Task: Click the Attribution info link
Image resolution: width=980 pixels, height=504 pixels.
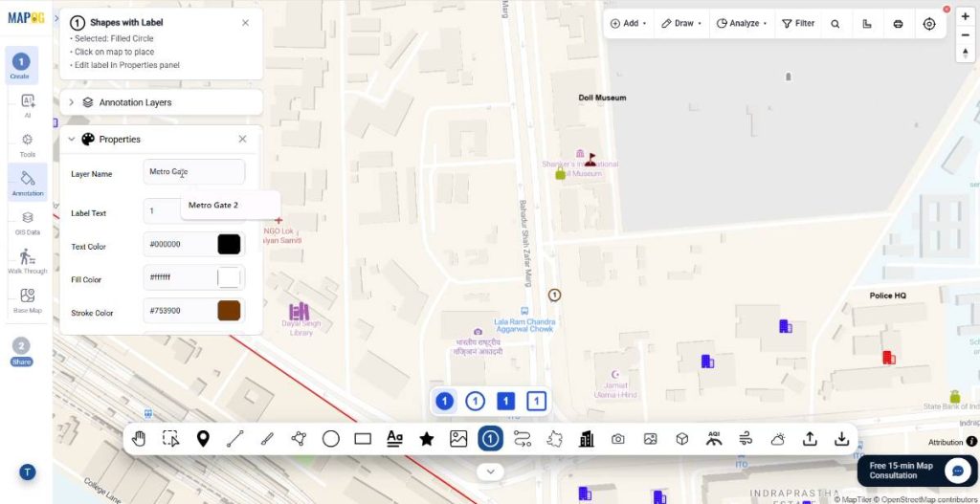Action: [x=952, y=442]
